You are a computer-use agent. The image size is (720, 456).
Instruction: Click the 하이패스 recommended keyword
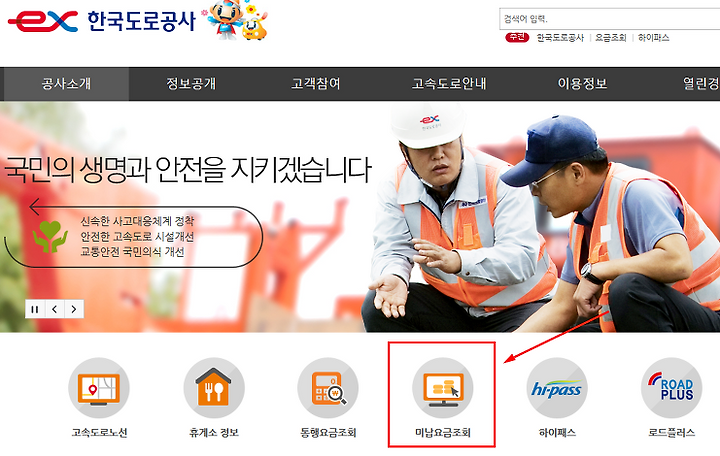point(653,38)
